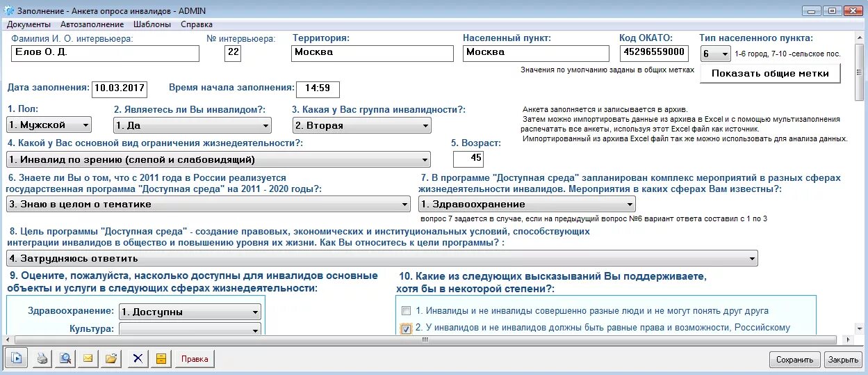Click 'Анкета заполняется и записывается в архив.' text
Viewport: 868px width, 375px height.
click(x=605, y=109)
